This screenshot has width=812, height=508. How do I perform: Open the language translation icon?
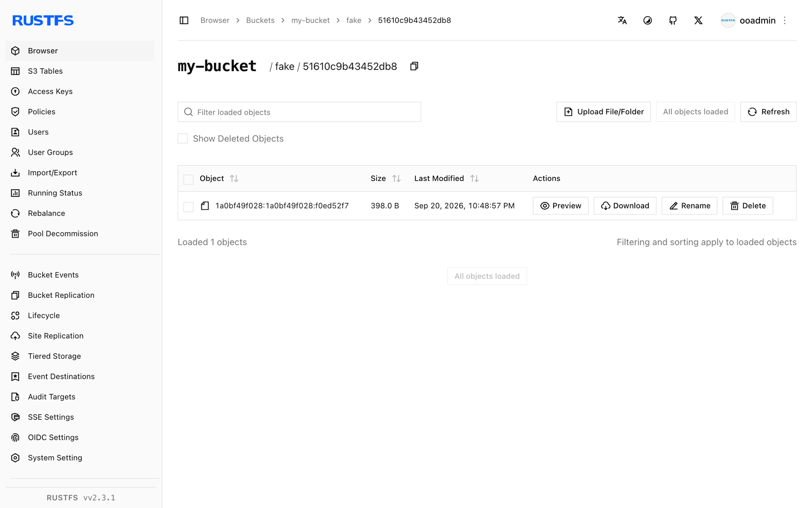coord(622,20)
